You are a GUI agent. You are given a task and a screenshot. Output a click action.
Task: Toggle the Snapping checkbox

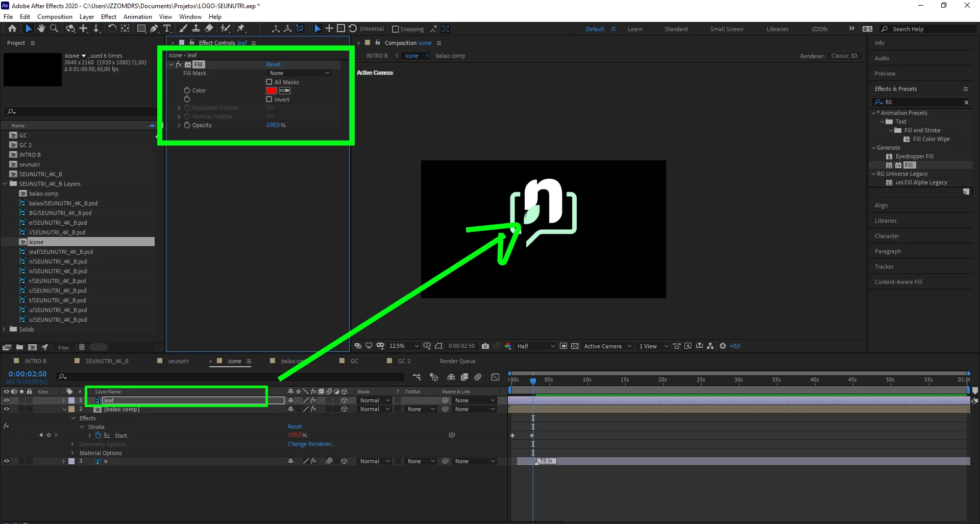tap(396, 29)
